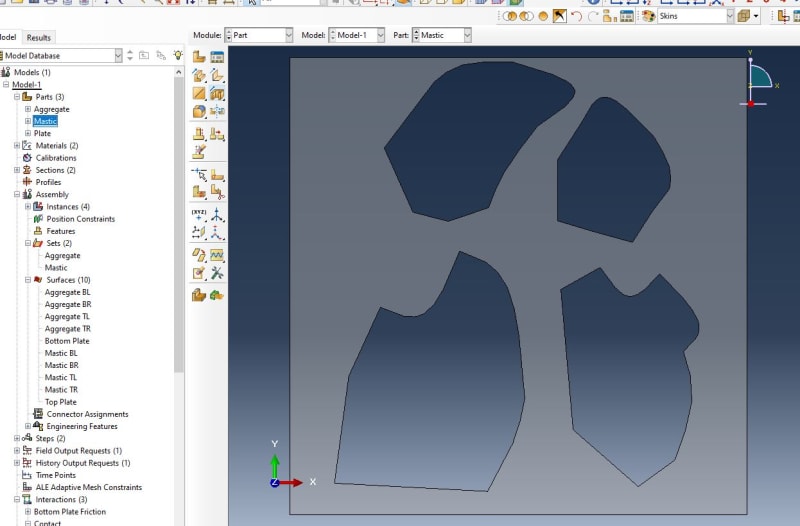Select Position Constraints under Assembly
The image size is (800, 526).
point(81,219)
